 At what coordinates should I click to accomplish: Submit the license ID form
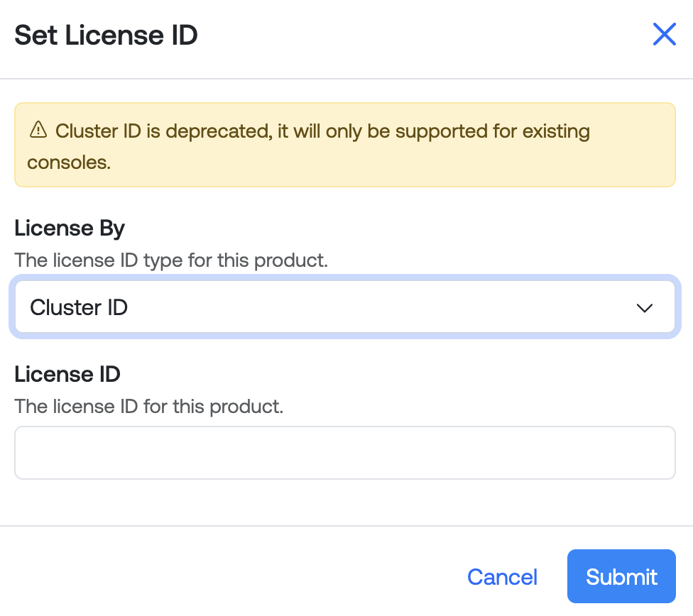pos(621,576)
